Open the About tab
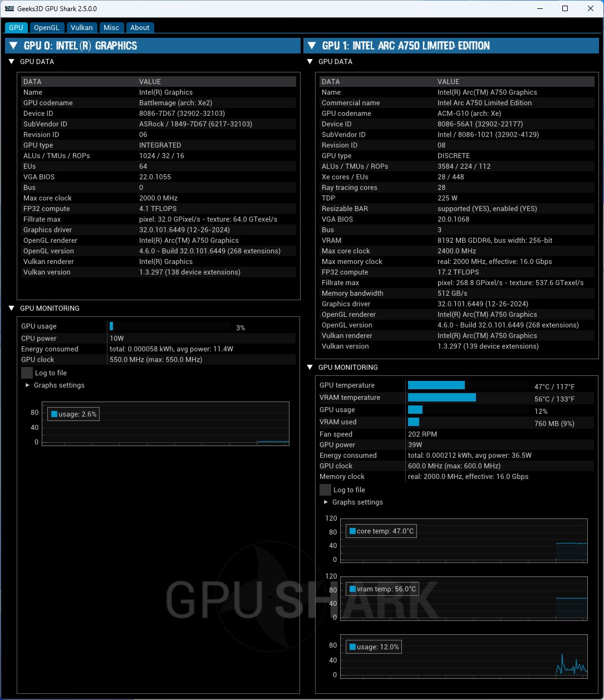 coord(140,27)
